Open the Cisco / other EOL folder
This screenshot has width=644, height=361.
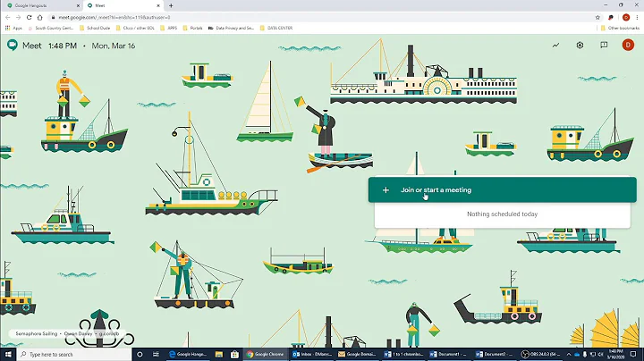(135, 28)
